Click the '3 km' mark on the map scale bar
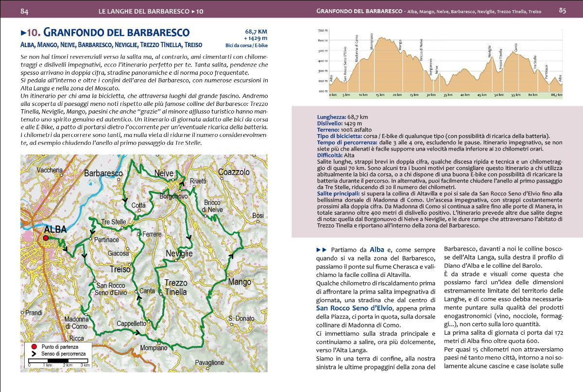 (85, 365)
